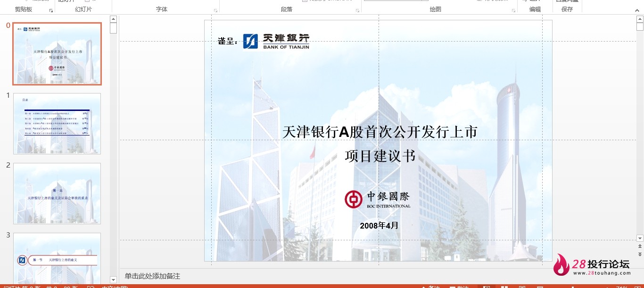Toggle the 批注 button in status bar
The image size is (644, 288).
point(458,286)
